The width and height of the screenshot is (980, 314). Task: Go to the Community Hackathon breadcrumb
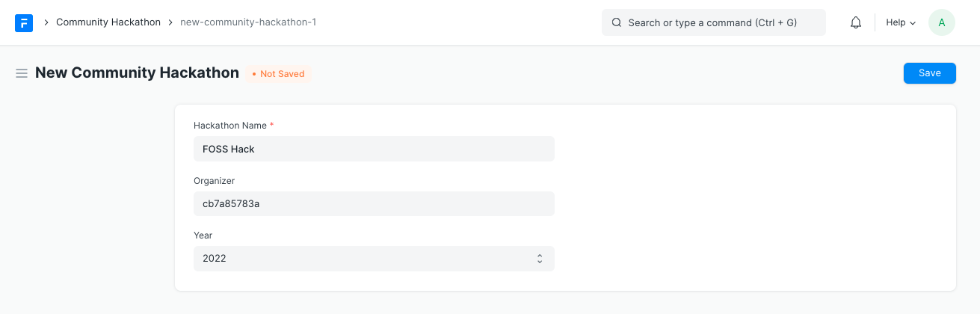[x=108, y=22]
